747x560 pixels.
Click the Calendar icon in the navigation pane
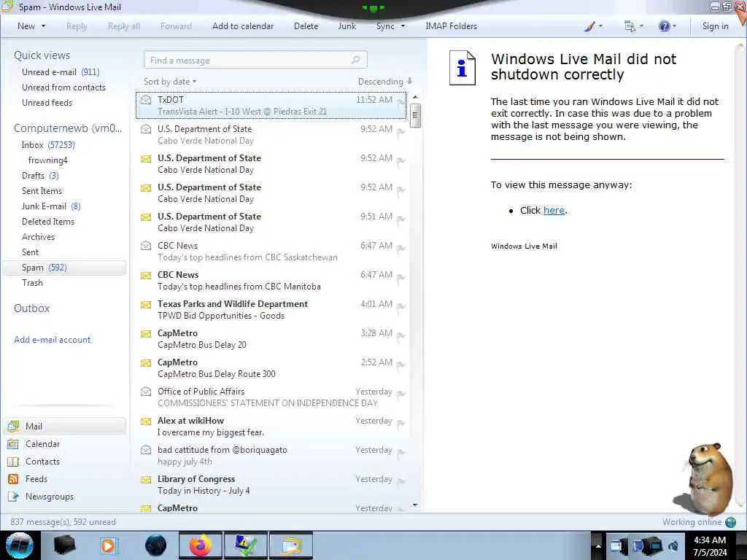(x=13, y=444)
